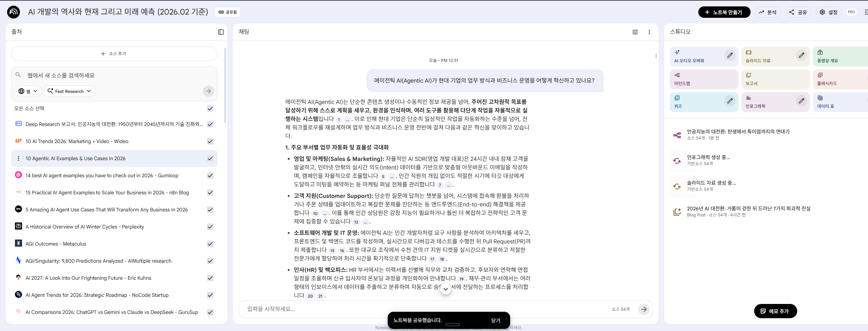Create a 마인드맵 in the Studio panel
The height and width of the screenshot is (331, 868).
[697, 79]
